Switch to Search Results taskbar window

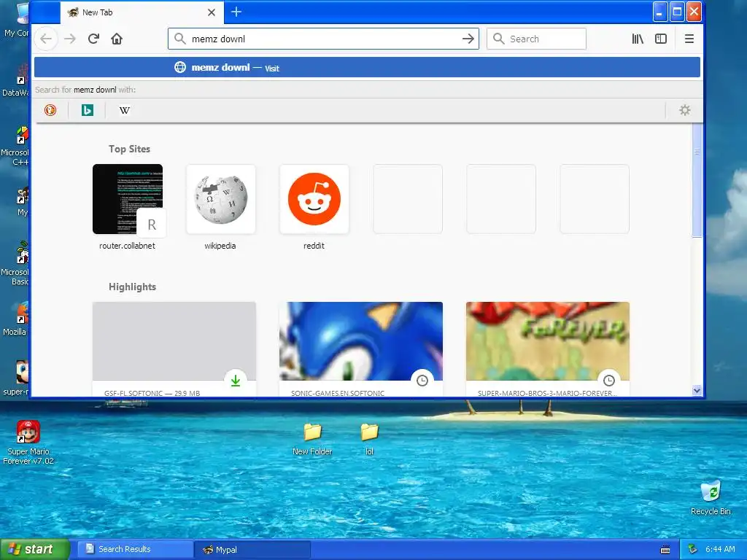point(135,550)
